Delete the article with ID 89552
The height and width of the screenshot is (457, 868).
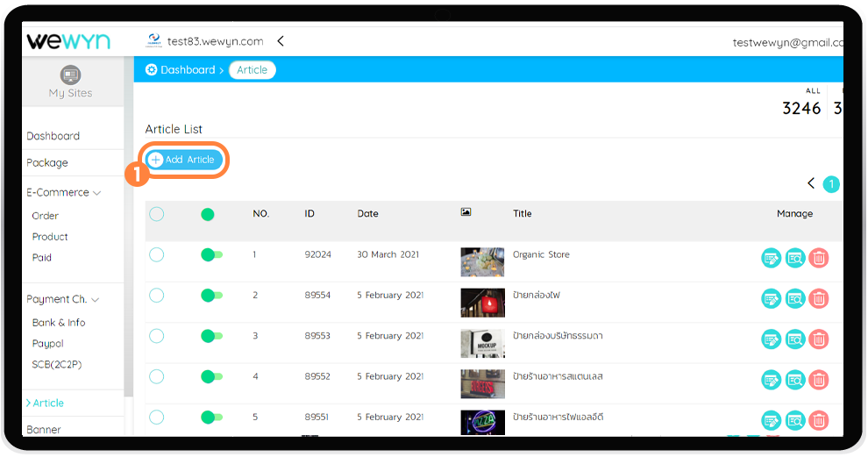[x=819, y=380]
